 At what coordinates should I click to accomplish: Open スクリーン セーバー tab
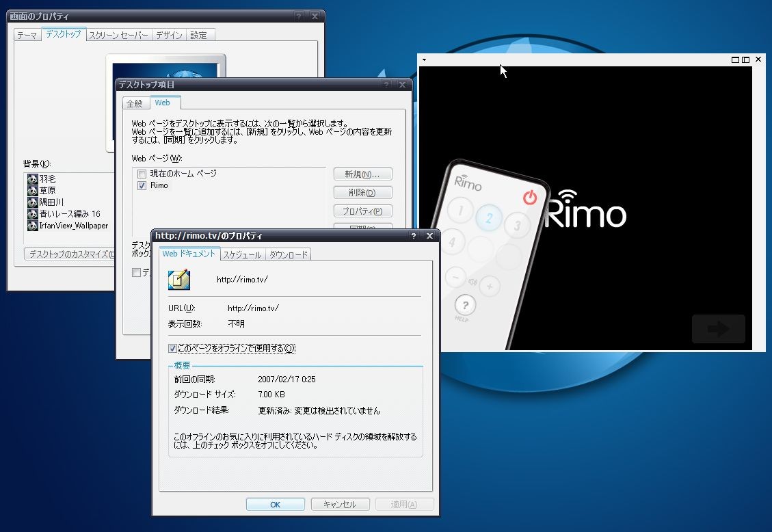[x=119, y=36]
